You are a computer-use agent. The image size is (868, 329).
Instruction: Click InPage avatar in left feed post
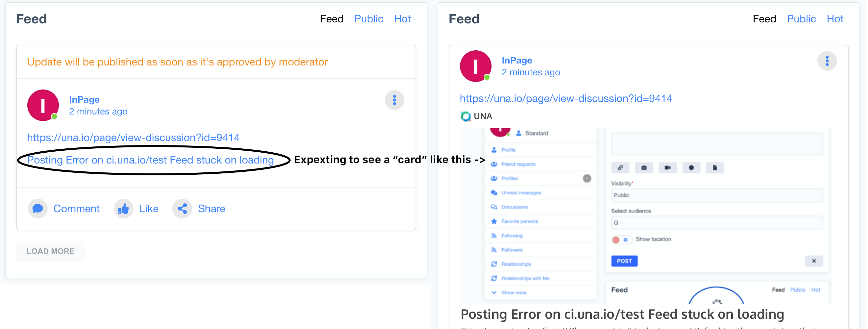coord(43,105)
